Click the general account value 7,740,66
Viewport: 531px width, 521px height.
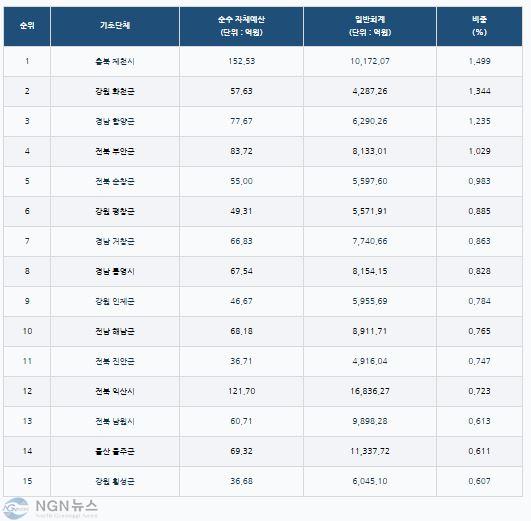[x=370, y=242]
